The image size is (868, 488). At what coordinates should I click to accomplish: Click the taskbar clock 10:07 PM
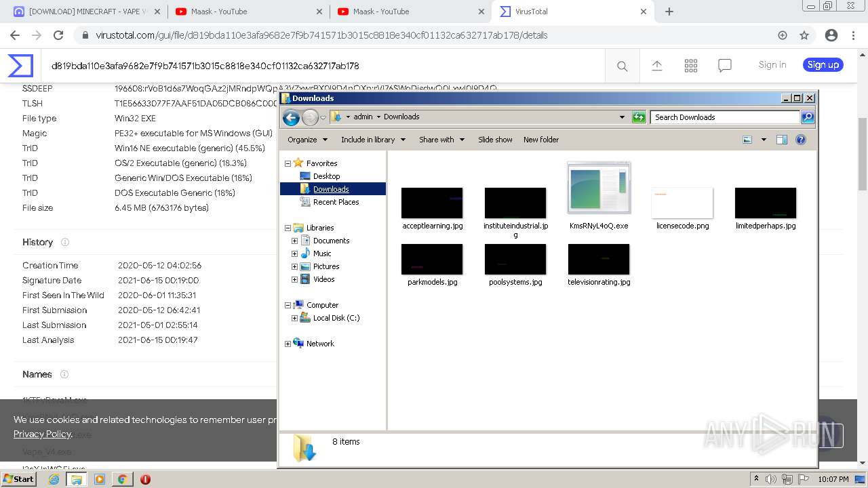coord(833,479)
